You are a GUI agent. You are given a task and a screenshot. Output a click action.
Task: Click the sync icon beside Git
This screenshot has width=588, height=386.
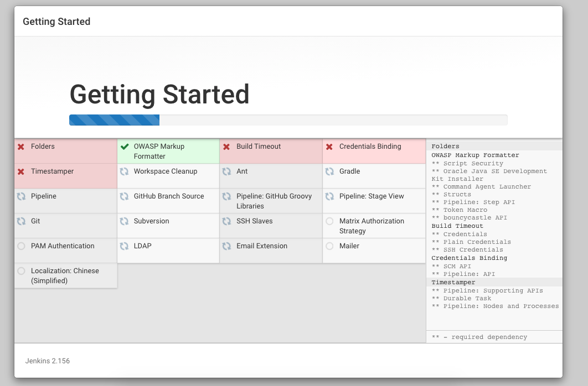pyautogui.click(x=21, y=221)
